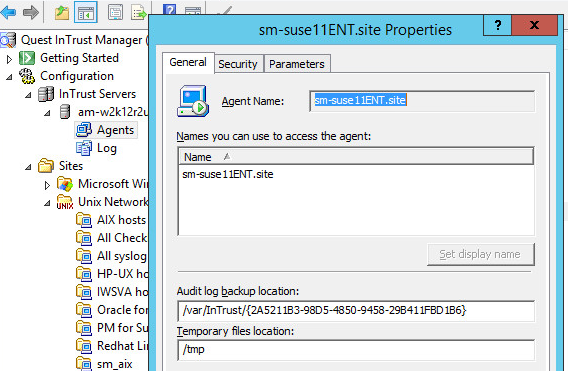Click the Forward arrow toolbar icon
Viewport: 568px width, 371px height.
click(x=30, y=12)
